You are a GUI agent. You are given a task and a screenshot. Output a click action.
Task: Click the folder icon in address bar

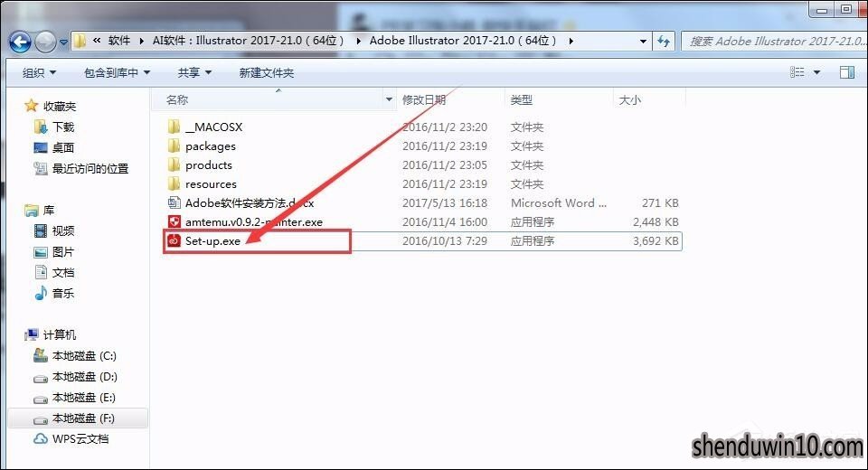coord(80,41)
